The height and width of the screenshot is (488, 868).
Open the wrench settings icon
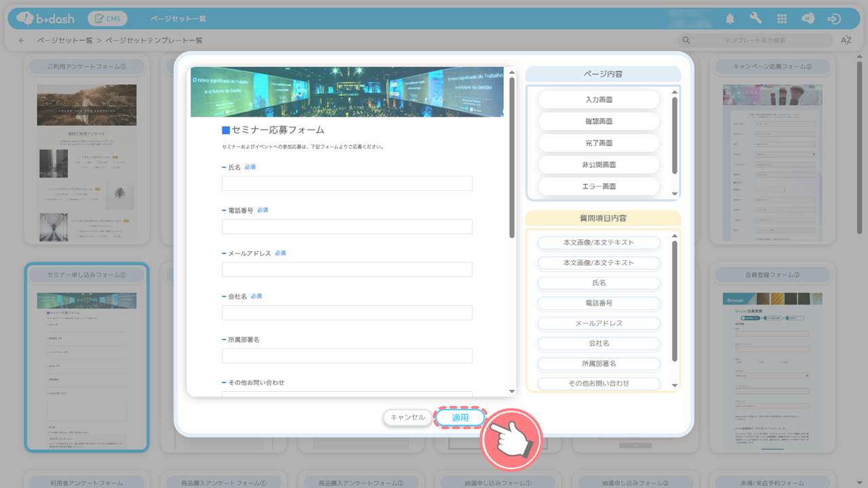click(x=756, y=19)
